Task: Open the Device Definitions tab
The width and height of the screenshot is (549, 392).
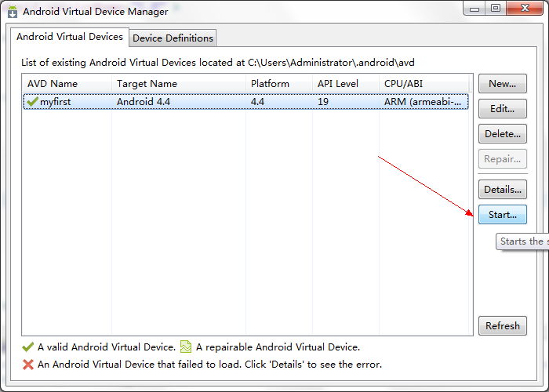Action: 173,38
